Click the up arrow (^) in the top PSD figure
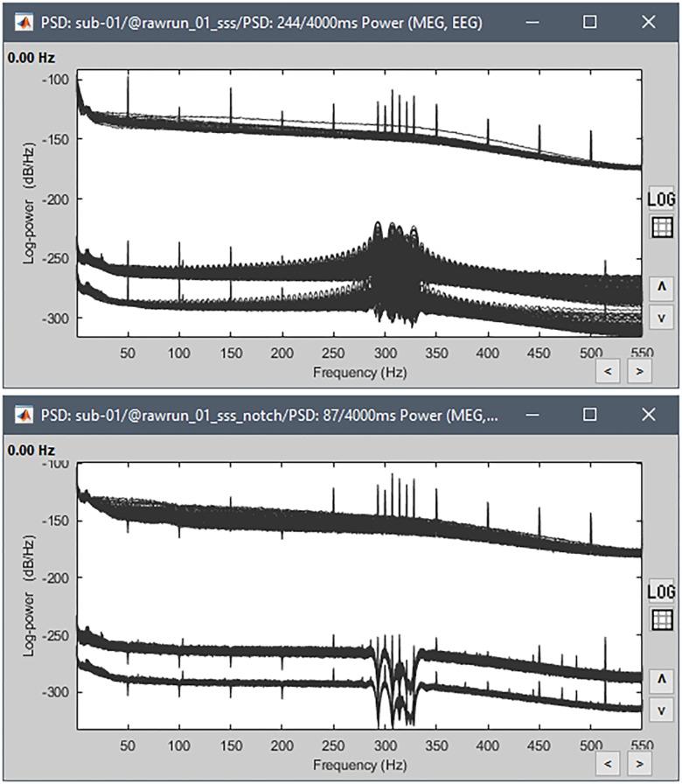The width and height of the screenshot is (682, 784). click(662, 286)
